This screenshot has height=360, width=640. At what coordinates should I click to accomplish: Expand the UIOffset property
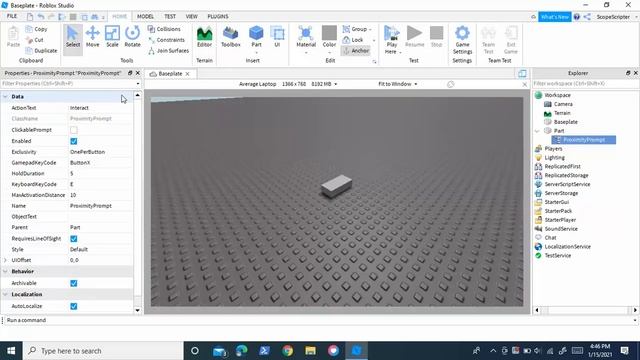click(5, 260)
